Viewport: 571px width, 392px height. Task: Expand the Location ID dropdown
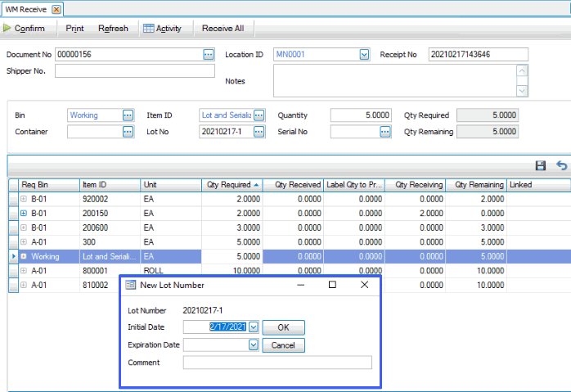point(364,55)
